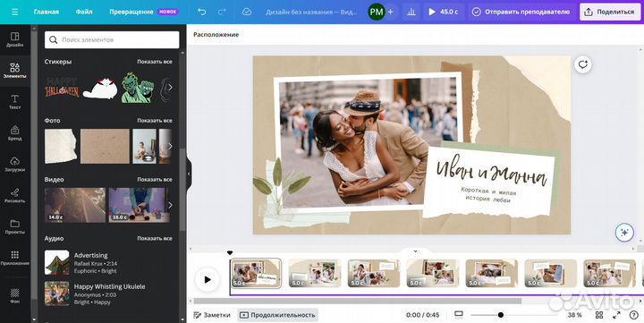Open the Draw sidebar tool
Viewport: 644px width, 323px height.
(15, 196)
